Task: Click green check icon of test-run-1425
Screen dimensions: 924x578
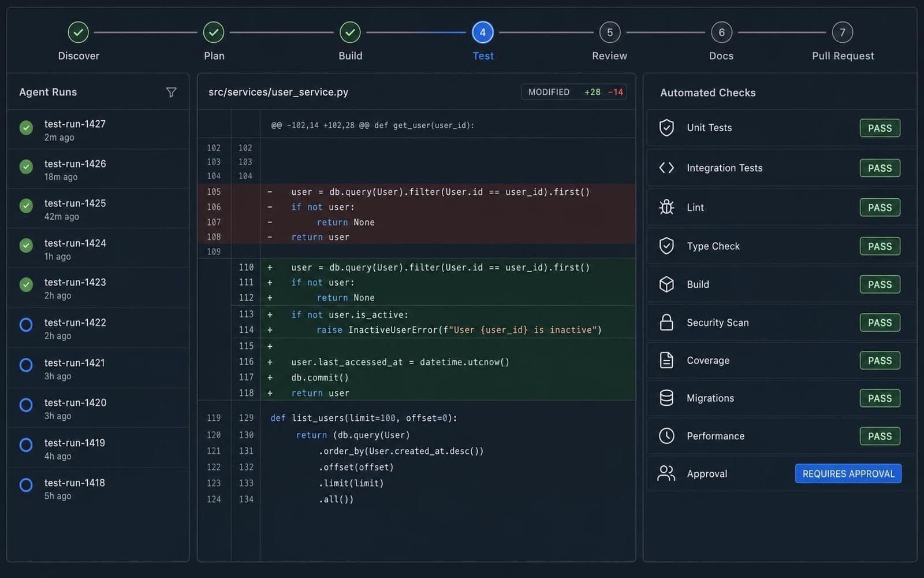Action: 26,205
